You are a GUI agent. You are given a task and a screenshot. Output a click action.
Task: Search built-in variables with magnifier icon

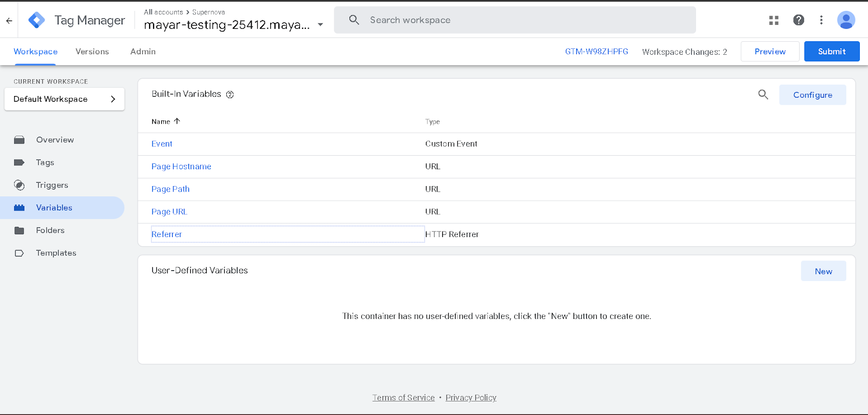point(763,94)
